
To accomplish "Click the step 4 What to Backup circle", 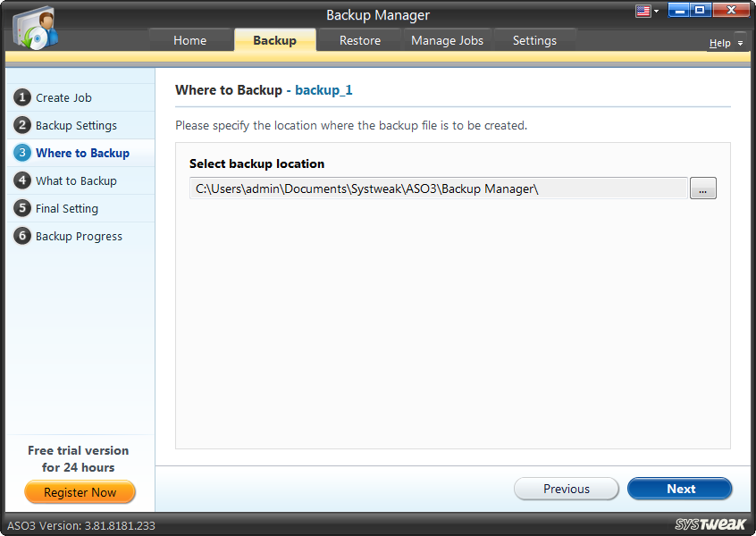I will (21, 180).
